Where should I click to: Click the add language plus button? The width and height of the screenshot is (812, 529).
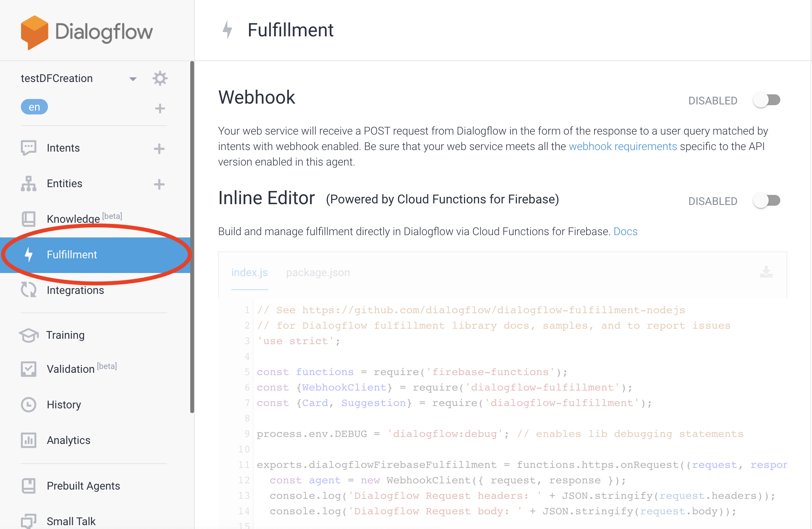(x=159, y=108)
